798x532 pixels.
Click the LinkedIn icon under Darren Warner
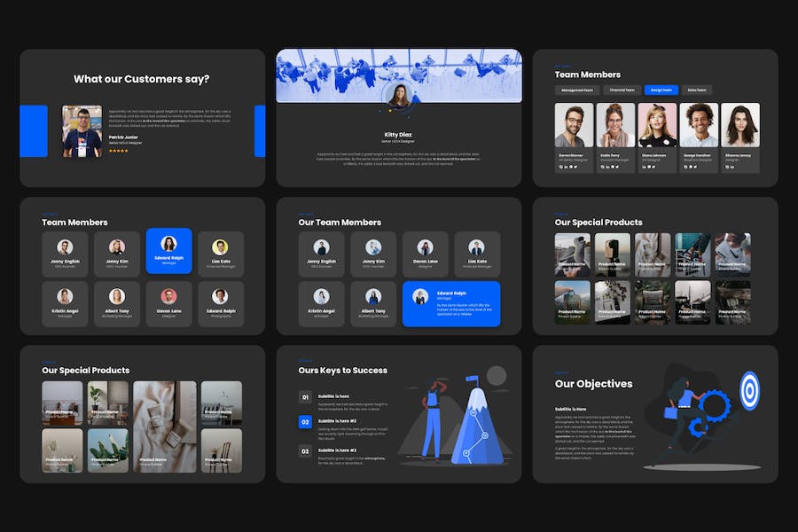566,168
